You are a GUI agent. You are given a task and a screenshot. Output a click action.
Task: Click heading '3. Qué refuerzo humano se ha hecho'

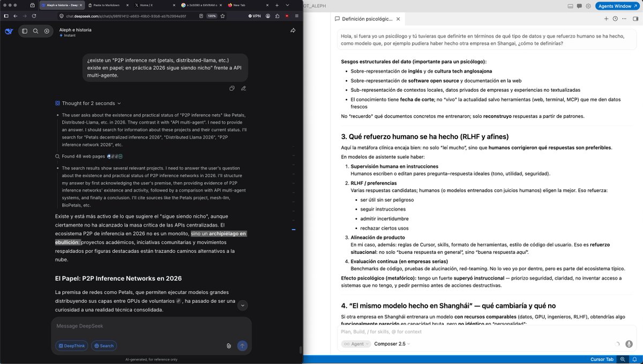(x=425, y=136)
